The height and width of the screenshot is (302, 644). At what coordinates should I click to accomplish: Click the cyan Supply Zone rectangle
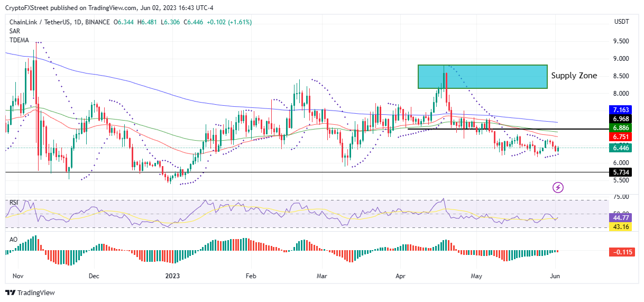point(482,77)
